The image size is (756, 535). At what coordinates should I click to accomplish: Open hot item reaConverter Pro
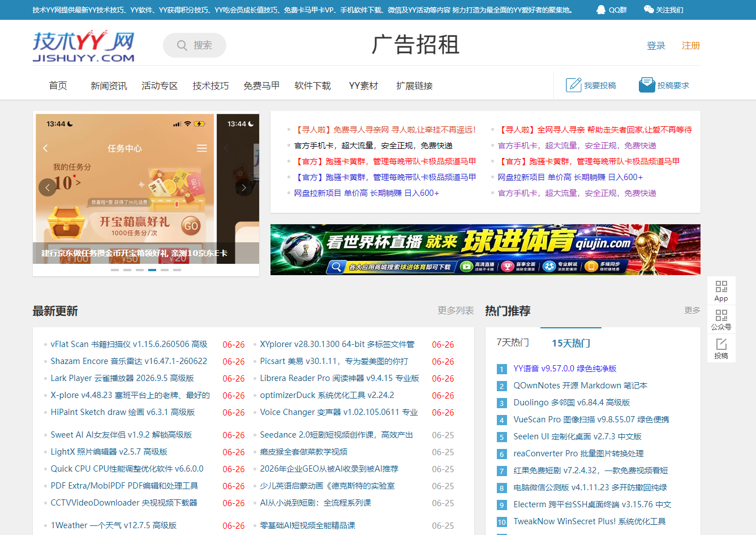[x=578, y=453]
